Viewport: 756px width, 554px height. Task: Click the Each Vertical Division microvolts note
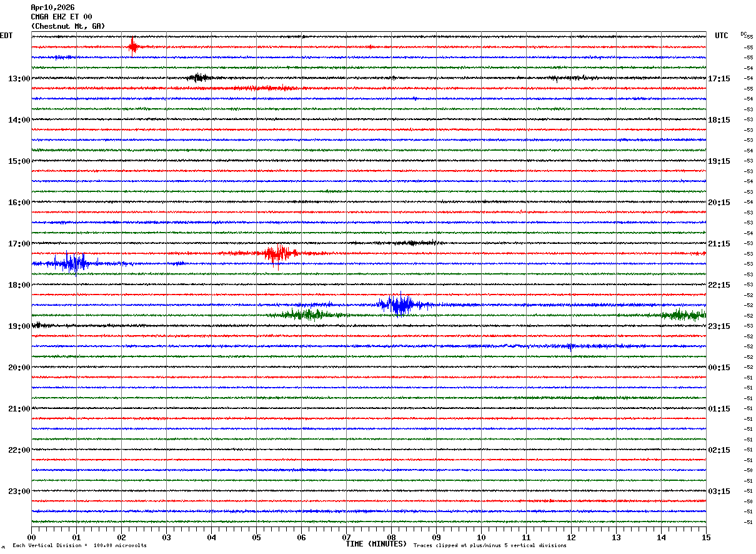click(80, 546)
